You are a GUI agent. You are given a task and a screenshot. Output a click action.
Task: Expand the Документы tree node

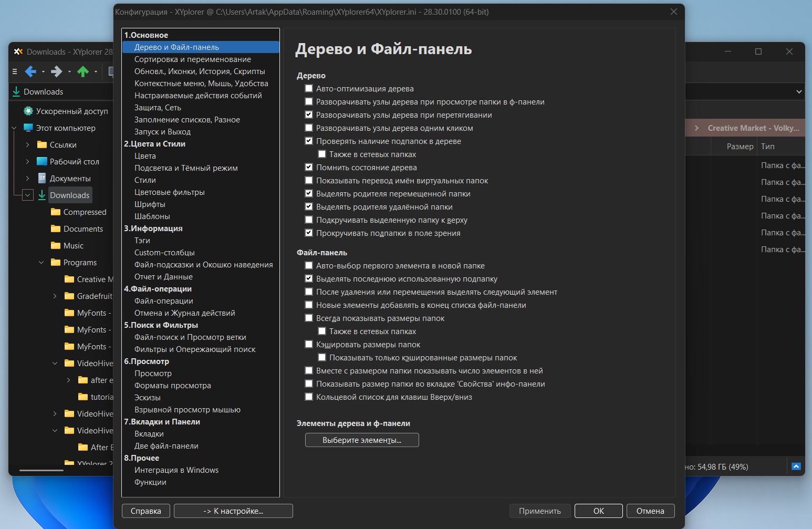(x=28, y=178)
